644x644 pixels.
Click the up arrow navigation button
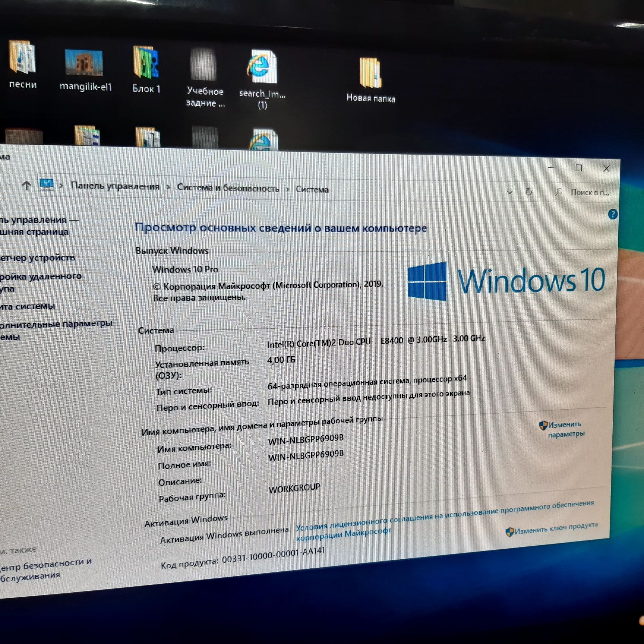point(26,185)
